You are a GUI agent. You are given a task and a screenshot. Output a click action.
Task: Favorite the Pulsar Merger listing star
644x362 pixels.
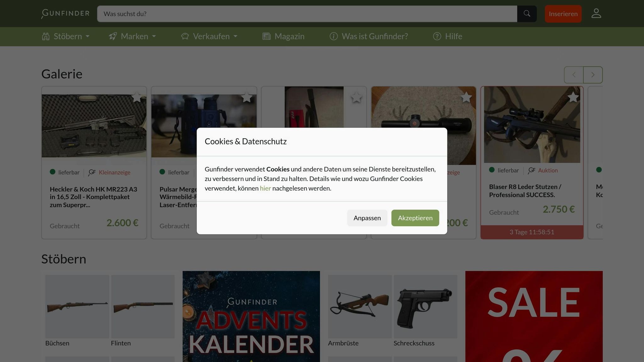click(247, 97)
